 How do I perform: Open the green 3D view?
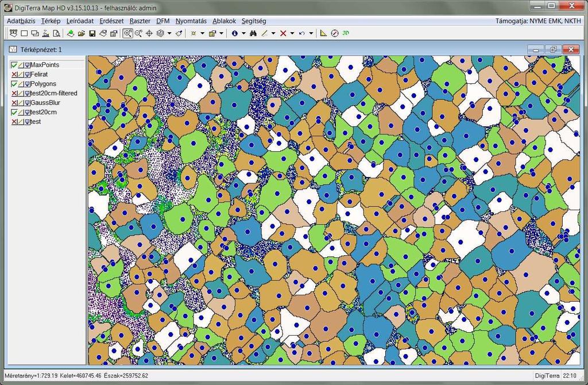click(346, 33)
